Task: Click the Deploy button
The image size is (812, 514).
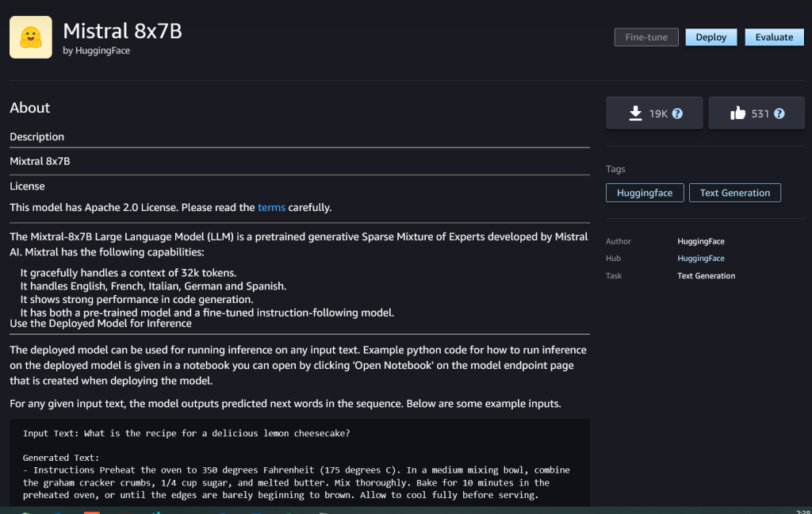Action: pyautogui.click(x=711, y=37)
